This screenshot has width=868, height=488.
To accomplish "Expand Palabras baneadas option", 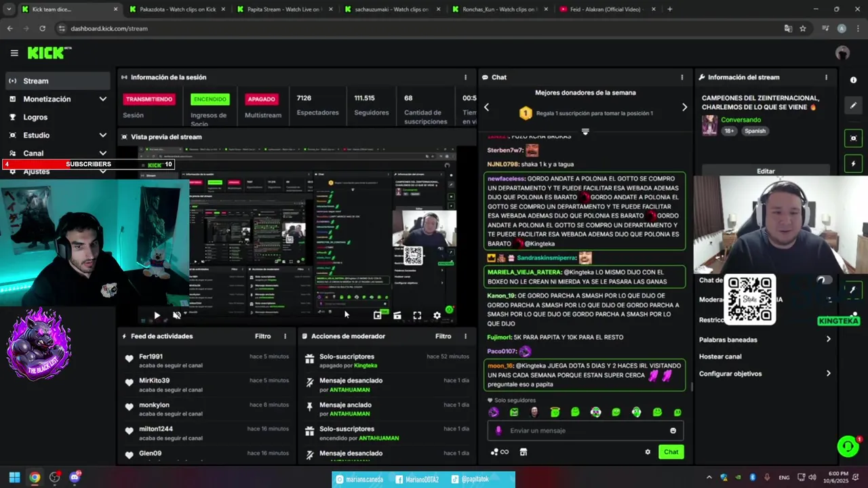I will [x=765, y=340].
